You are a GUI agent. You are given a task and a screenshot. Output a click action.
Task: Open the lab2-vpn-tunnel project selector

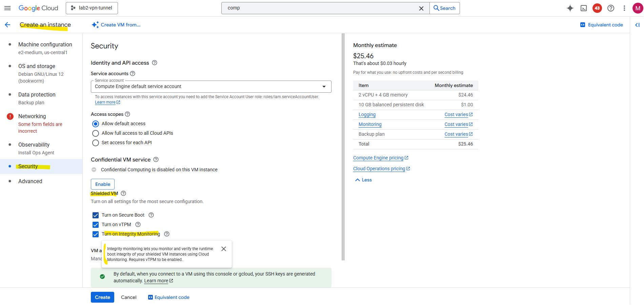[92, 8]
